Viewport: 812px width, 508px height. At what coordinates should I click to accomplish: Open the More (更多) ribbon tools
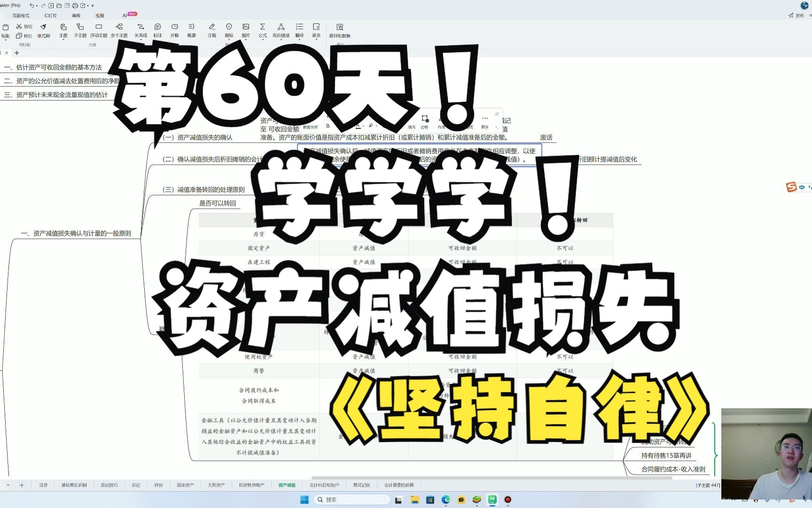tap(316, 30)
